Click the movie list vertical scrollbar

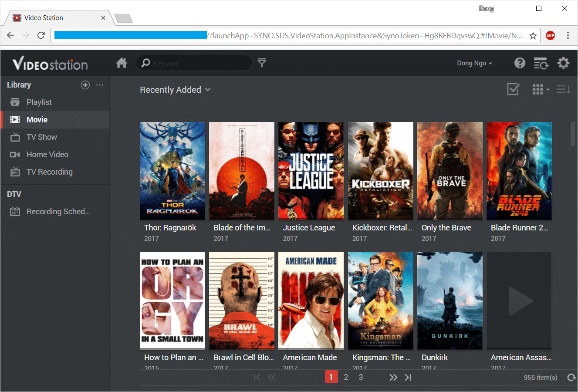[x=573, y=134]
